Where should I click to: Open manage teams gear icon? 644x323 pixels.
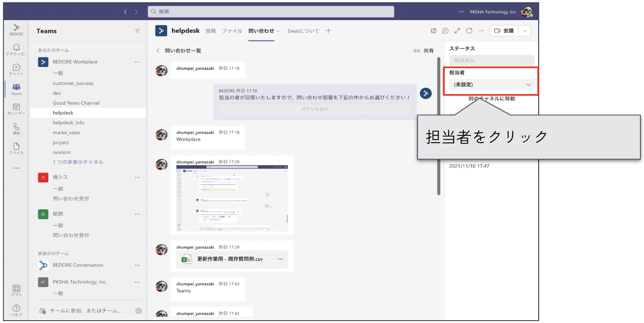point(138,310)
